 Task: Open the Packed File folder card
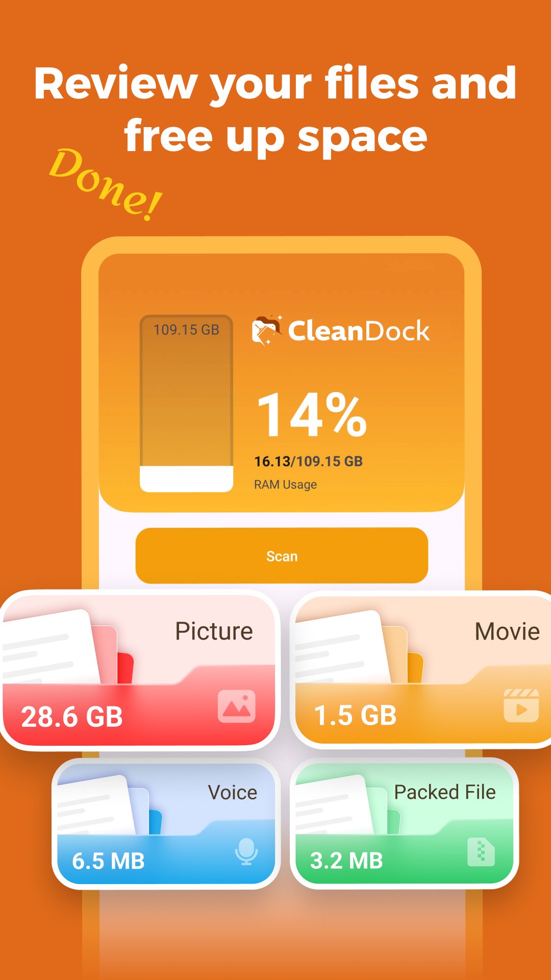(404, 824)
